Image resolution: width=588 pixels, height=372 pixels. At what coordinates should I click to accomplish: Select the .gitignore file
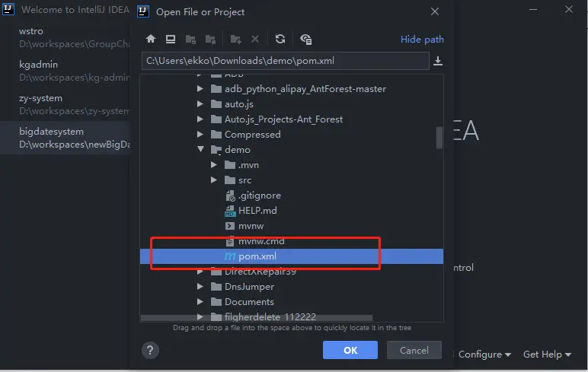[x=260, y=196]
